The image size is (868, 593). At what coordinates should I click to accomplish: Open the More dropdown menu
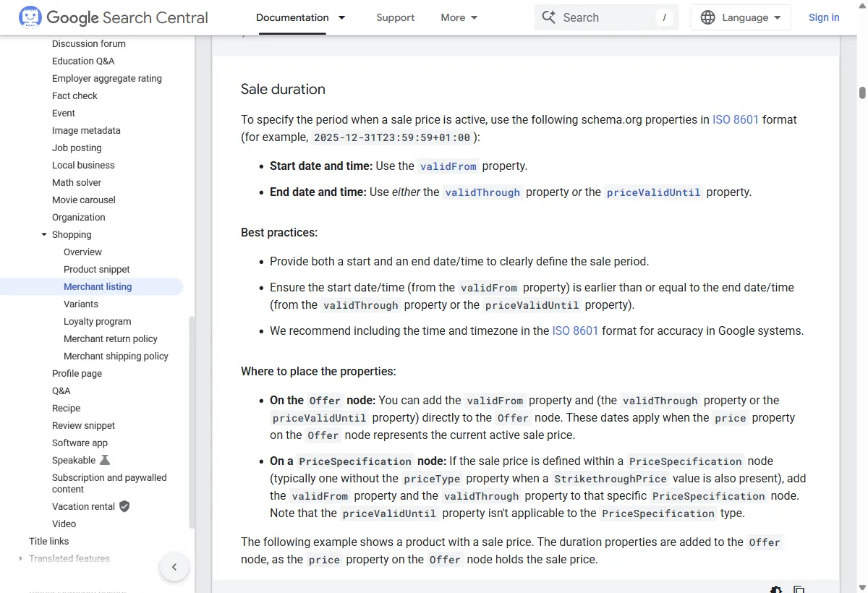(x=459, y=17)
